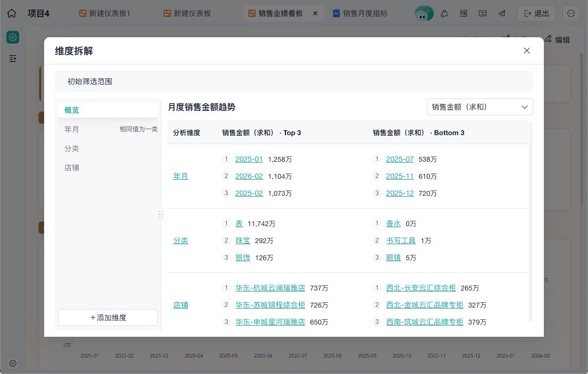This screenshot has width=588, height=374.
Task: Click the 书写工具 category link
Action: click(401, 240)
